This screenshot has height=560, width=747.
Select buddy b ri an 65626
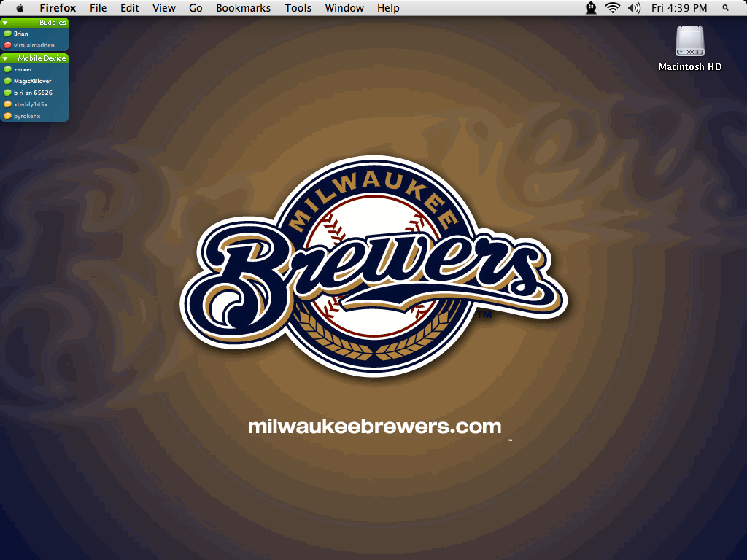[x=34, y=93]
